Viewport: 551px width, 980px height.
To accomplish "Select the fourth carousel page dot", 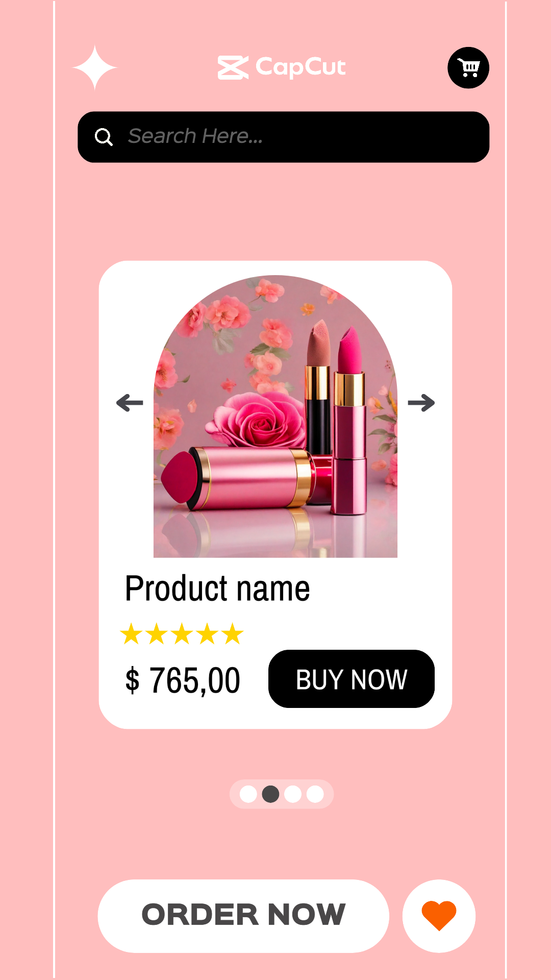I will pyautogui.click(x=315, y=794).
